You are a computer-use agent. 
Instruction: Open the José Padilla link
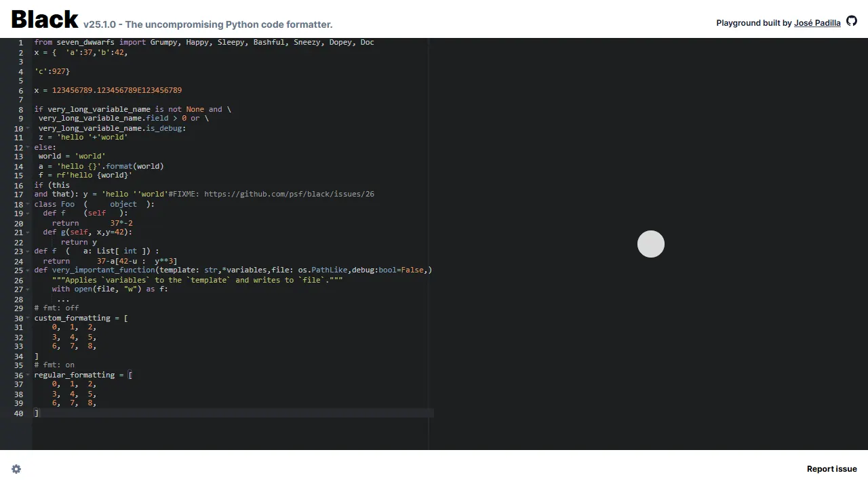click(x=817, y=23)
